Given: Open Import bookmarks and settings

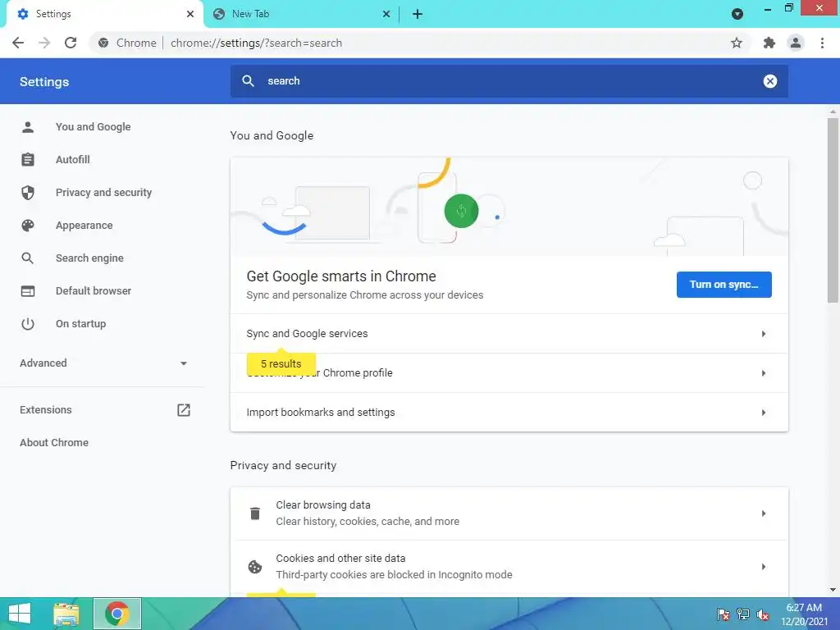Looking at the screenshot, I should pyautogui.click(x=509, y=413).
